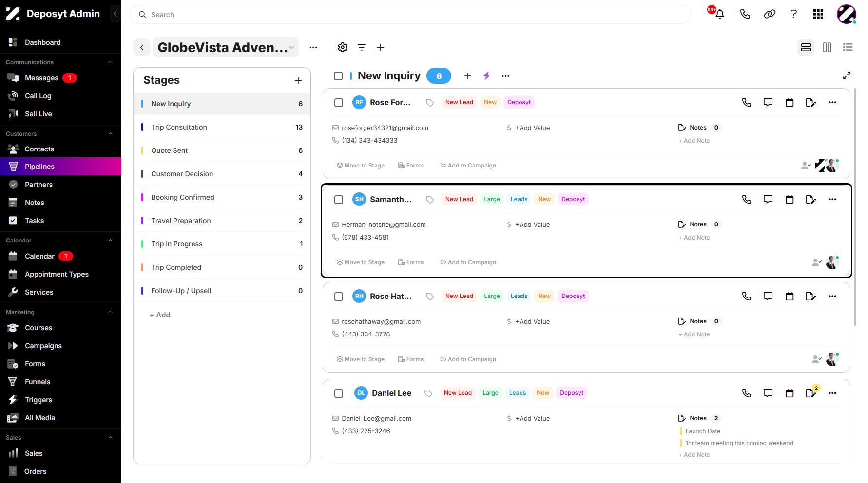This screenshot has width=868, height=483.
Task: Open the note icon on Daniel Lee card
Action: pyautogui.click(x=811, y=393)
